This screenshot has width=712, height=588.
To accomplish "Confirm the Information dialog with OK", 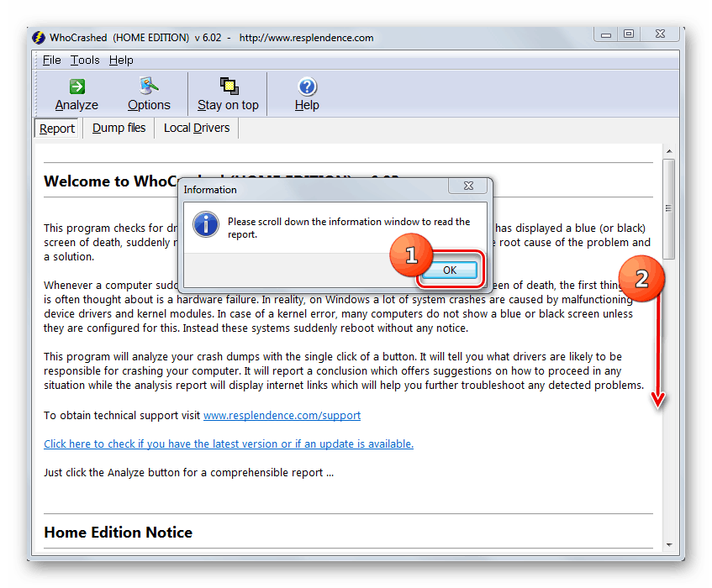I will click(x=450, y=270).
